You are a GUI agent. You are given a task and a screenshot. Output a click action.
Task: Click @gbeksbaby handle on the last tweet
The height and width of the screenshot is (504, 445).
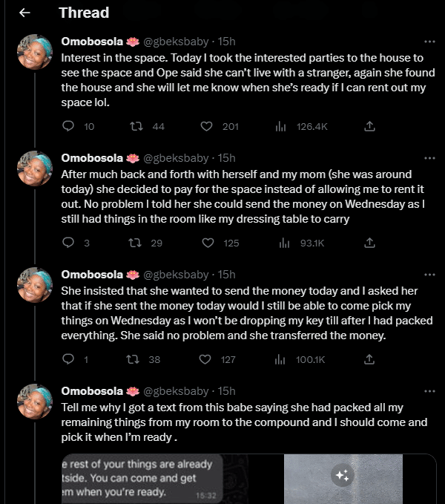tap(176, 391)
